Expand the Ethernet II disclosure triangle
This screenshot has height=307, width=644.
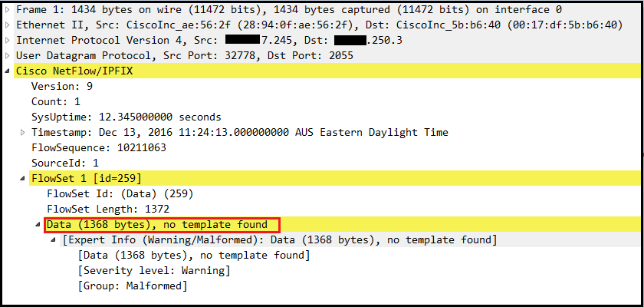8,25
